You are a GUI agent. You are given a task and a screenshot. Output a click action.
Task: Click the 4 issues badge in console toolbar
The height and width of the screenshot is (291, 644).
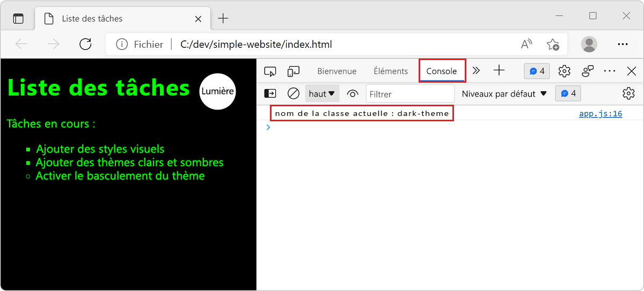pyautogui.click(x=568, y=93)
